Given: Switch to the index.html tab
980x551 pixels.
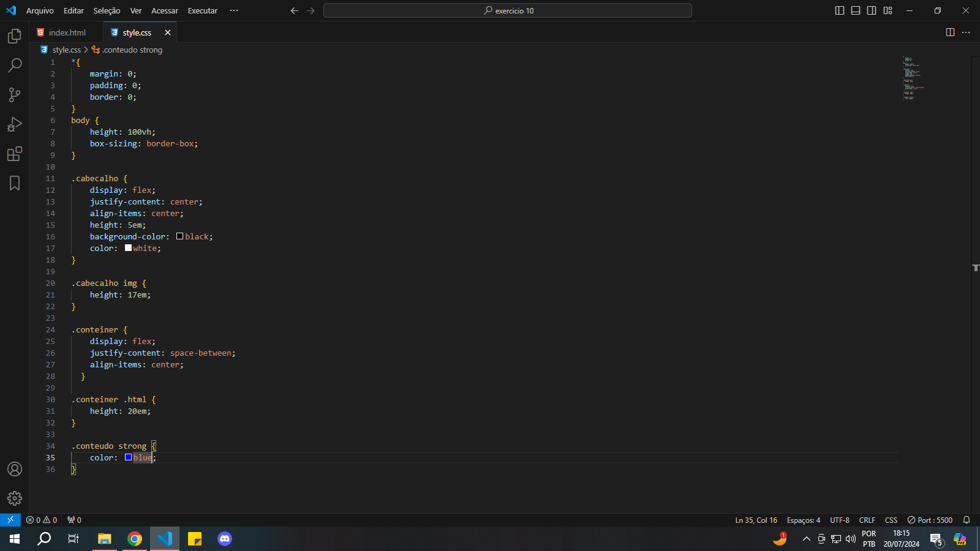Looking at the screenshot, I should pyautogui.click(x=66, y=32).
